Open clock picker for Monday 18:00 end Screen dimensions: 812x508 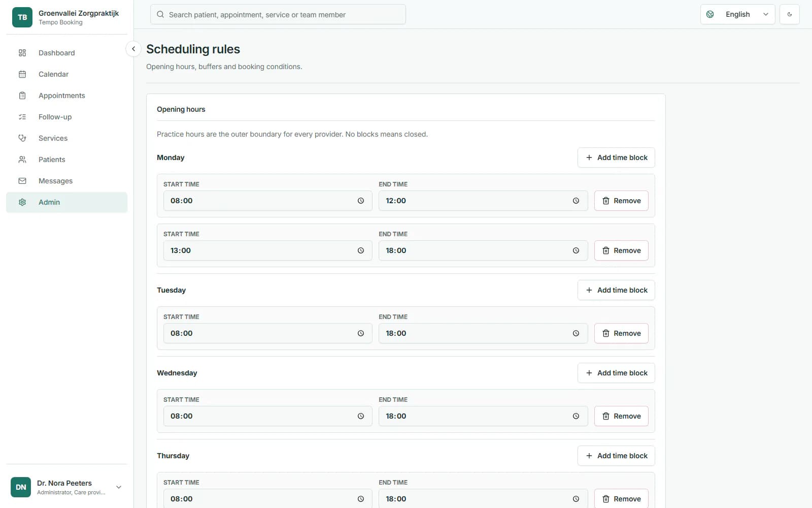(x=576, y=250)
